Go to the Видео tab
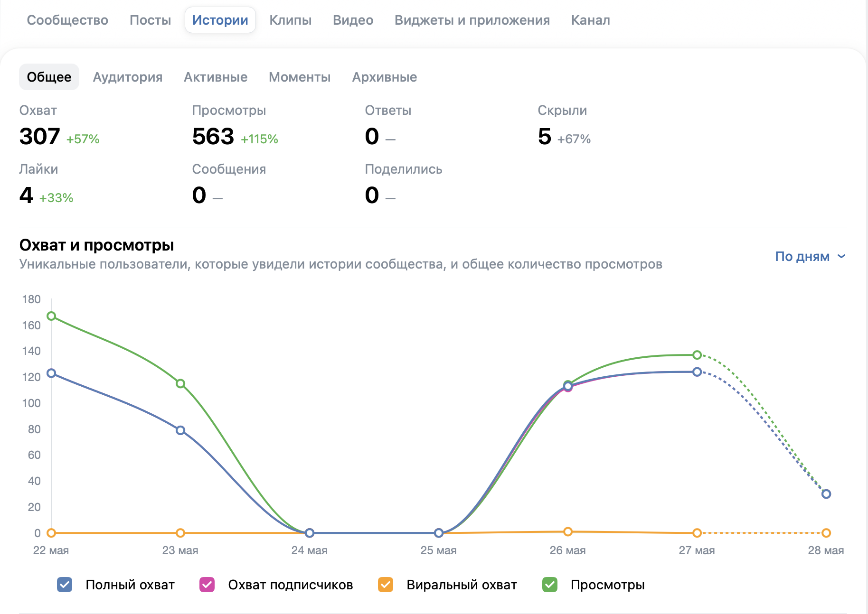This screenshot has width=868, height=614. pyautogui.click(x=353, y=20)
